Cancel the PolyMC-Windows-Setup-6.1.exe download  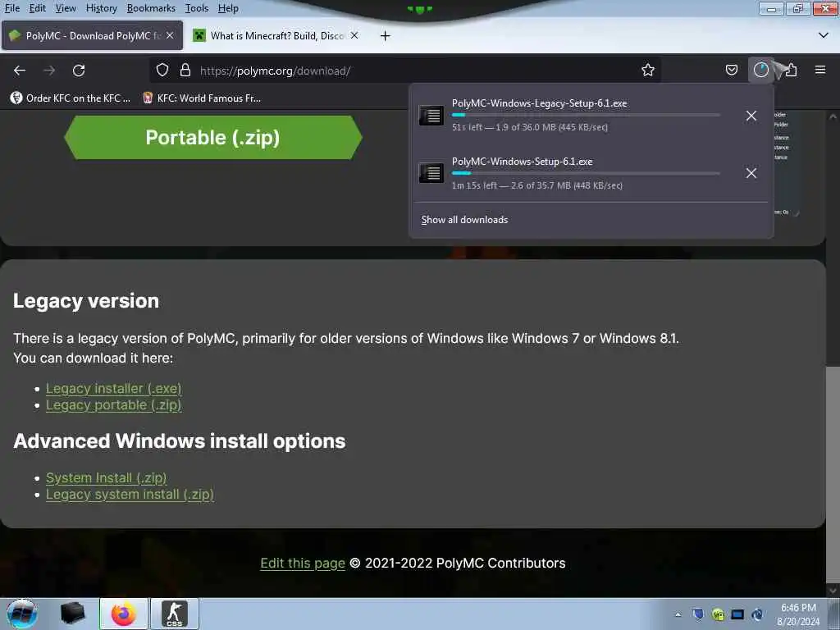click(751, 173)
